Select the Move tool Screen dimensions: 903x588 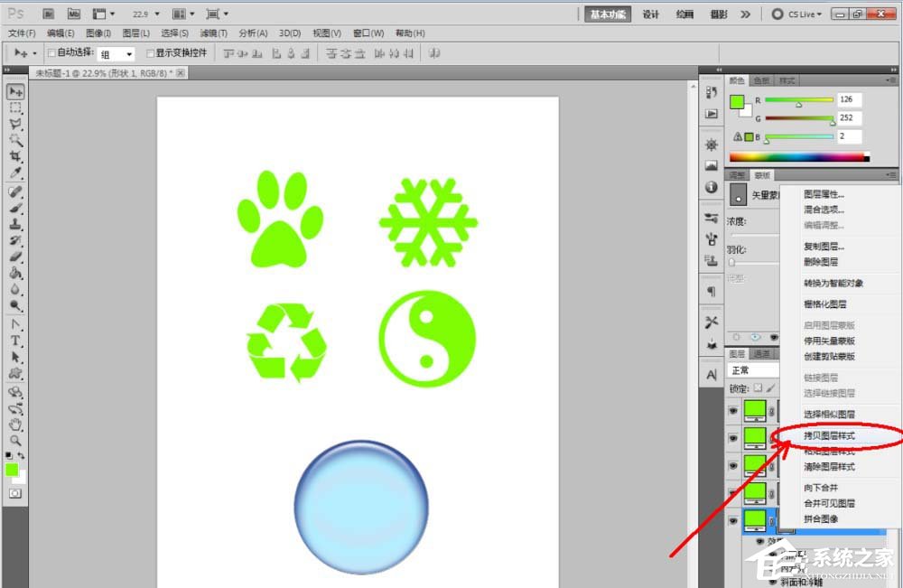(x=14, y=90)
